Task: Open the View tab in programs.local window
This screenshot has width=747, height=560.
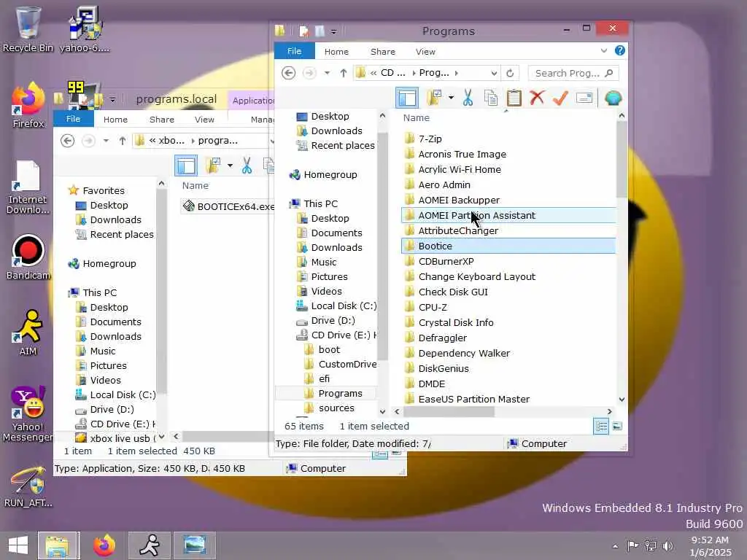Action: [204, 120]
